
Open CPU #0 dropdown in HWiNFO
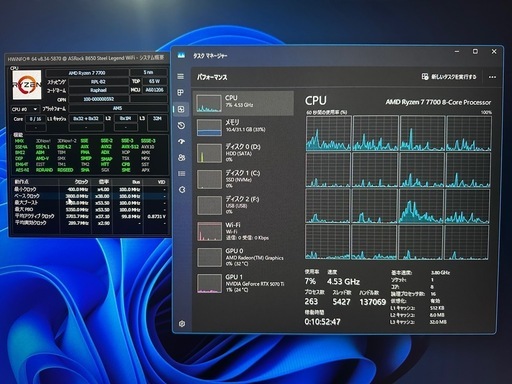25,109
